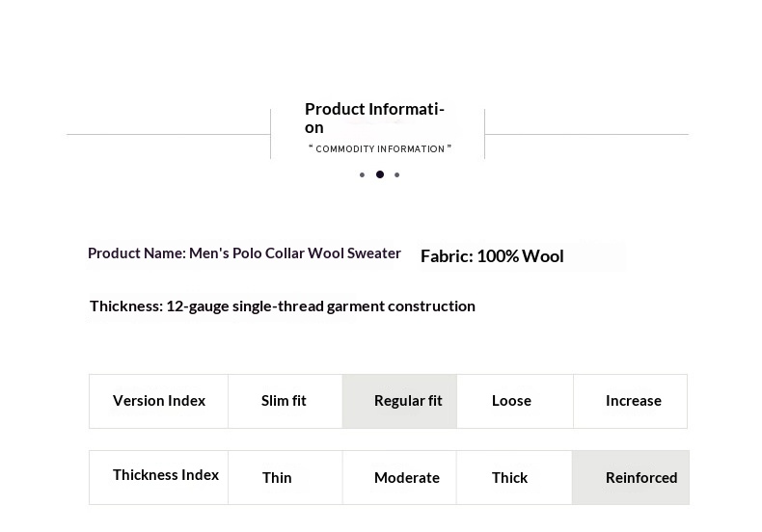
Task: Click the right horizontal divider line
Action: coord(586,134)
